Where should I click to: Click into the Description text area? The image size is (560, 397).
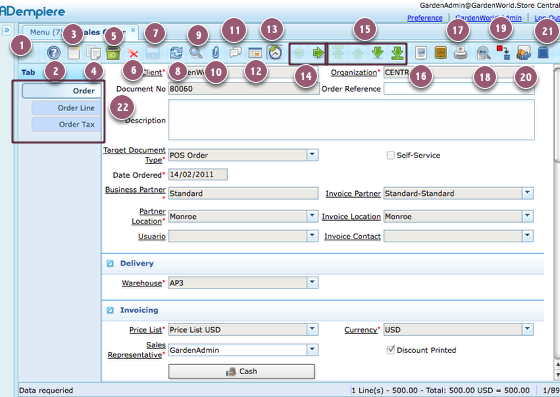point(351,120)
